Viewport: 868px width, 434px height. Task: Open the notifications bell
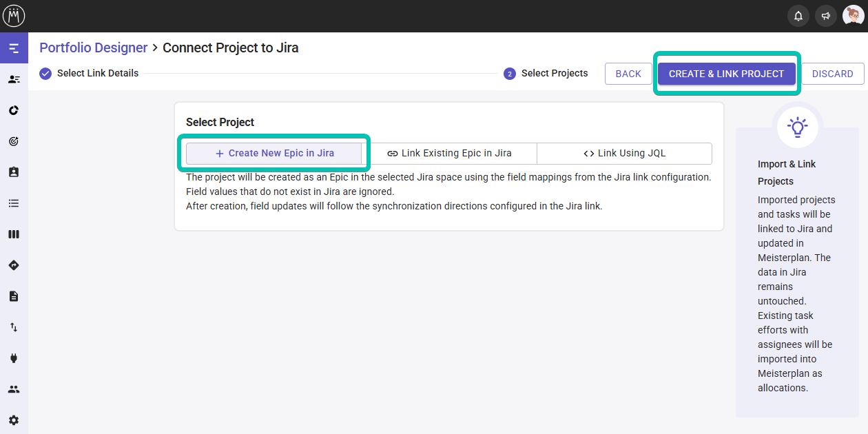798,16
